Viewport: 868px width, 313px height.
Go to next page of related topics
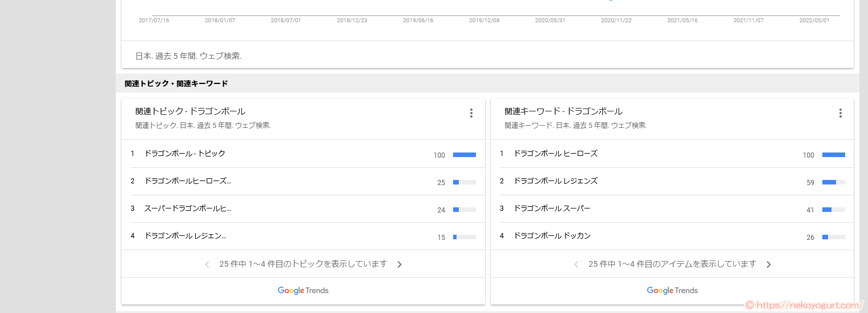pos(399,264)
